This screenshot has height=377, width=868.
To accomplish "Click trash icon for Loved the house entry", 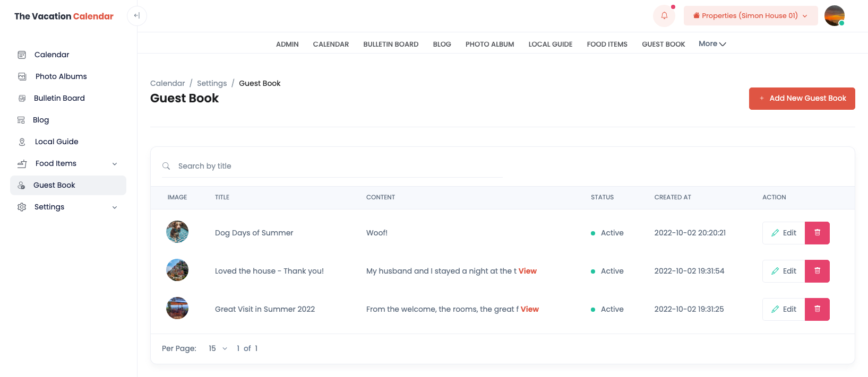I will tap(817, 271).
